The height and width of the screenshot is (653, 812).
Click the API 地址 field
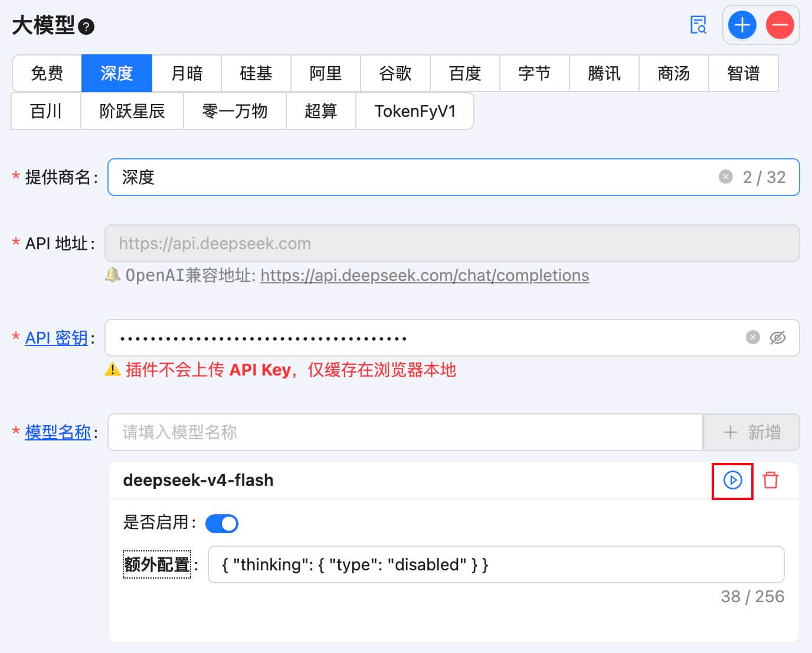(x=452, y=243)
